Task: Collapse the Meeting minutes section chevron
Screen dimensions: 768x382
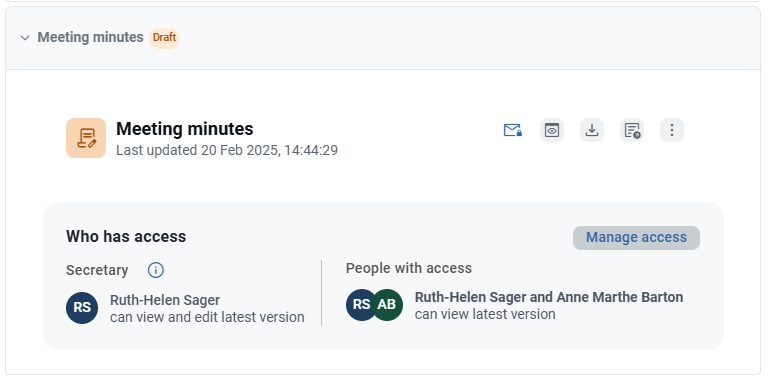Action: pyautogui.click(x=25, y=38)
